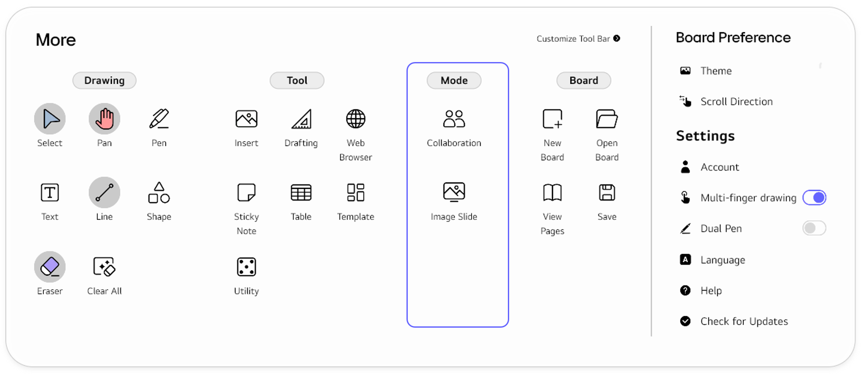The image size is (868, 374).
Task: Start Collaboration mode
Action: 454,119
